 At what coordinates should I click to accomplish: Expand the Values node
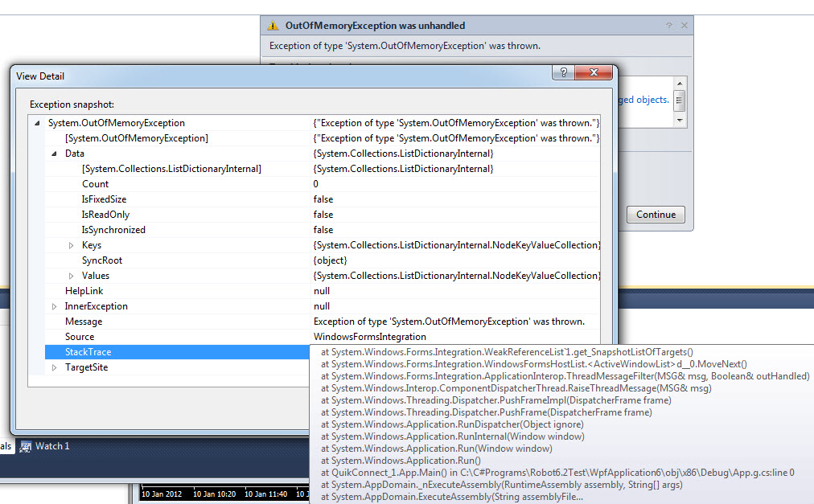click(x=71, y=276)
